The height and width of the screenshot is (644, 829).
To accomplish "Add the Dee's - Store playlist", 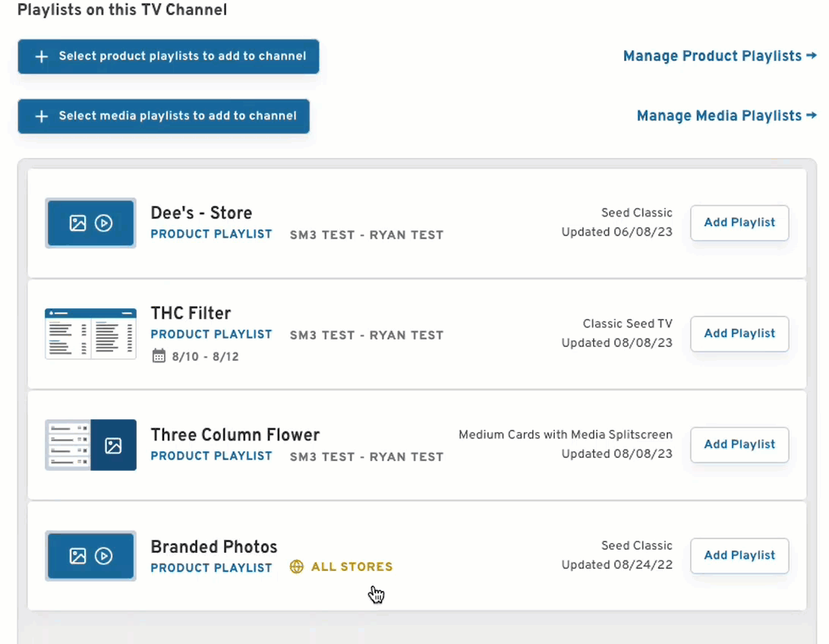I will click(x=739, y=223).
